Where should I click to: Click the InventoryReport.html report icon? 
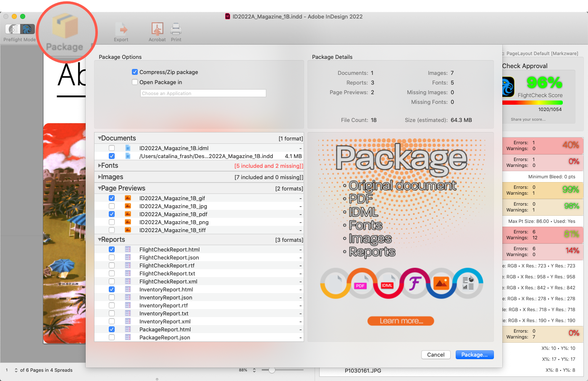click(x=128, y=289)
